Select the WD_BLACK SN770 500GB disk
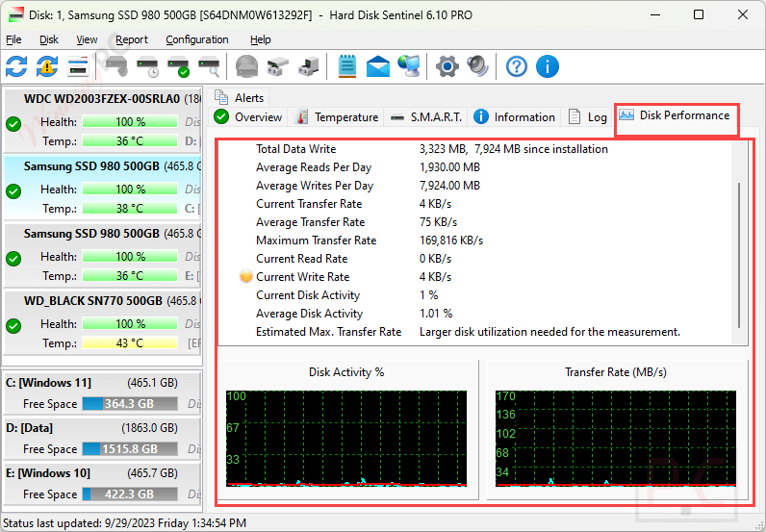The image size is (766, 532). click(102, 322)
